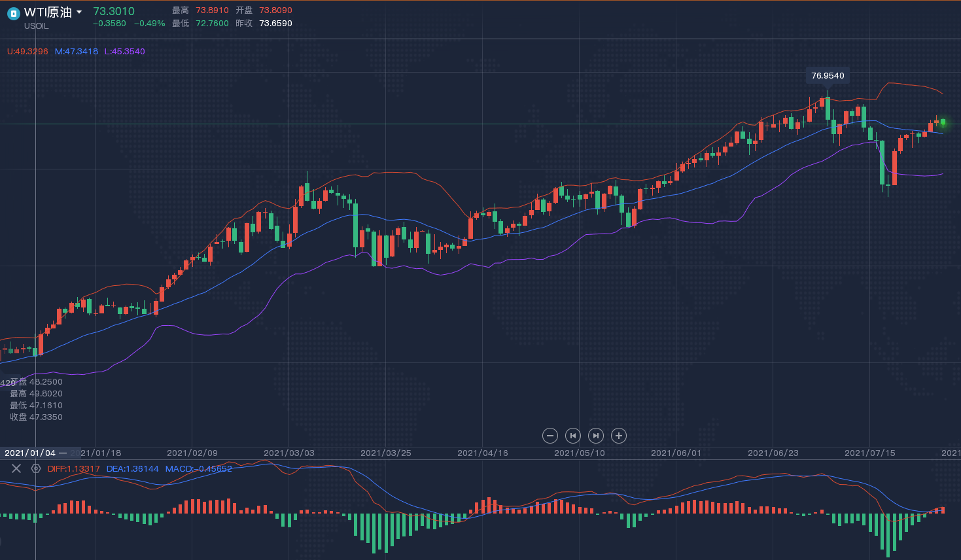The width and height of the screenshot is (961, 560).
Task: Zoom out the chart with minus button
Action: point(550,436)
